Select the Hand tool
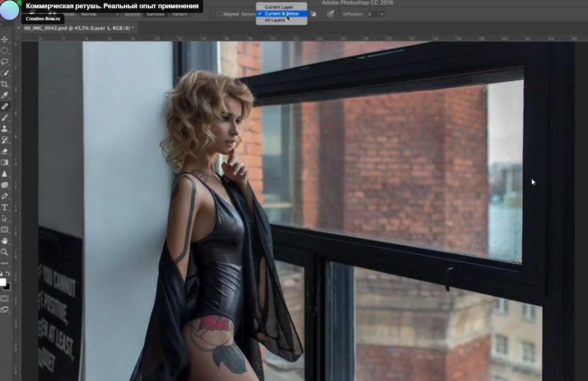 (x=5, y=241)
